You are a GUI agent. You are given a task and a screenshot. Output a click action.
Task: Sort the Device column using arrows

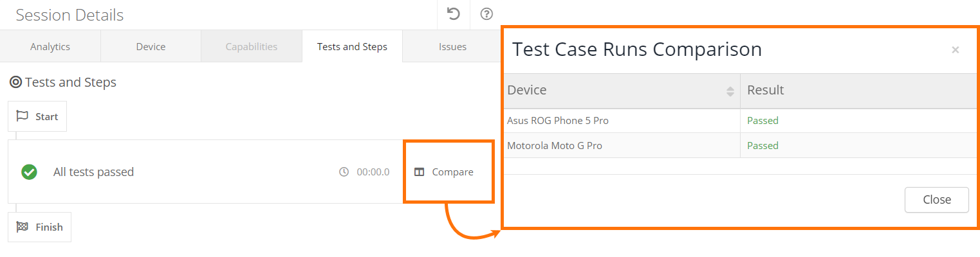point(730,91)
